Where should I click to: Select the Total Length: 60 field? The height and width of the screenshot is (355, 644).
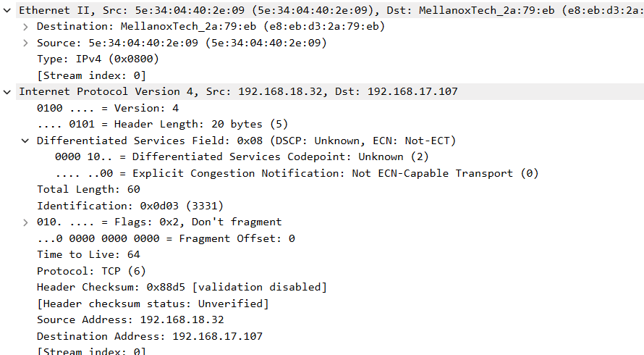click(88, 189)
